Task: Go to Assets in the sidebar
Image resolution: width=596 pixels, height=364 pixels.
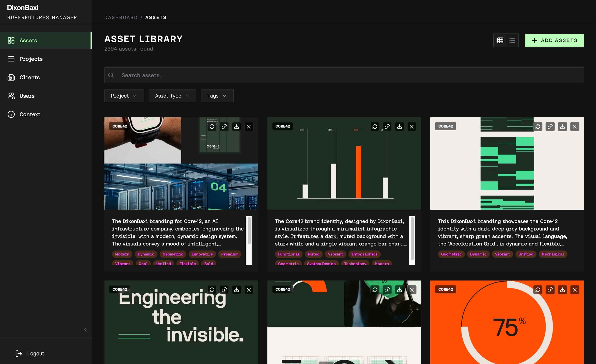Action: pyautogui.click(x=46, y=40)
